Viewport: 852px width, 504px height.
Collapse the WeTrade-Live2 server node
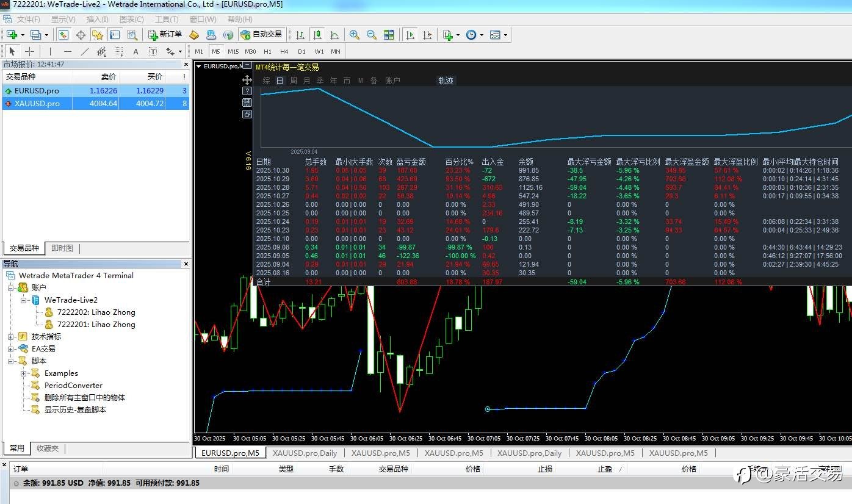pyautogui.click(x=23, y=300)
